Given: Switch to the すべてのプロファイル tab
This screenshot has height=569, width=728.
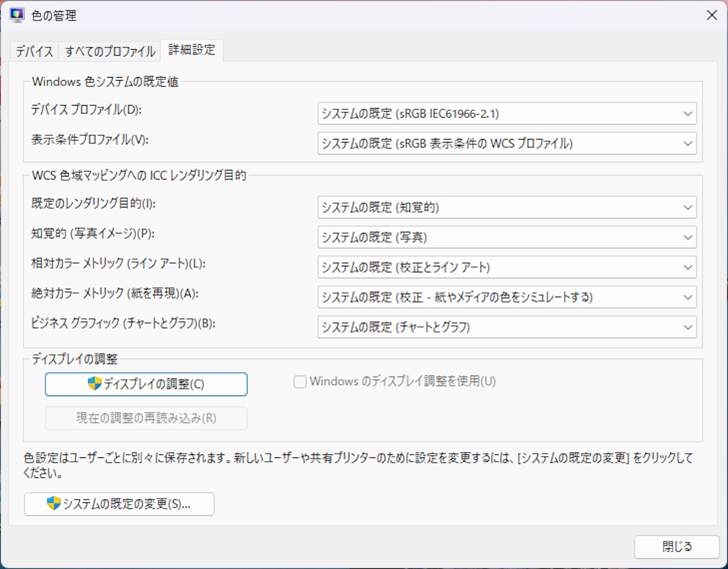Looking at the screenshot, I should click(x=109, y=52).
